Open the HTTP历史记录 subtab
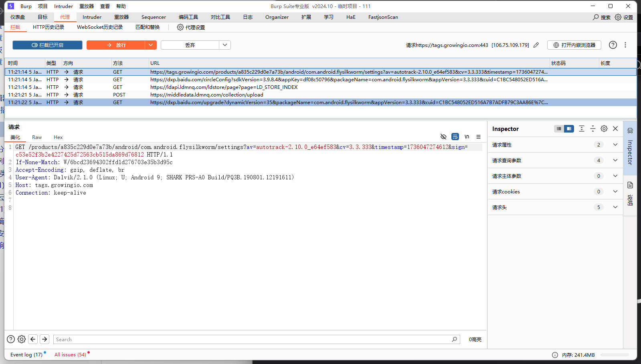641x364 pixels. pyautogui.click(x=49, y=27)
